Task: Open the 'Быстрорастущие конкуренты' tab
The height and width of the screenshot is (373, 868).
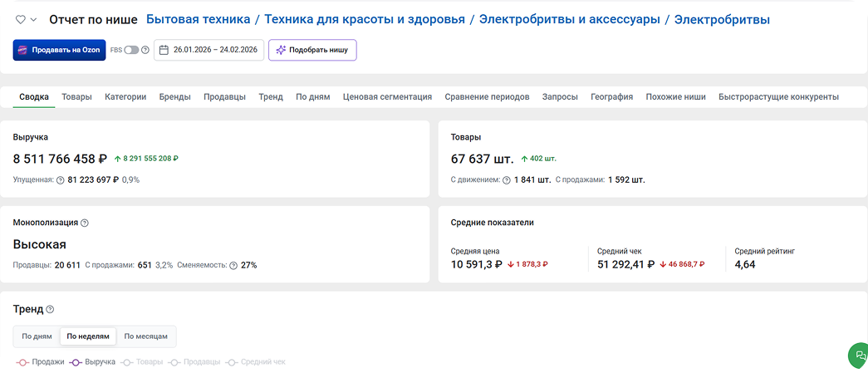Action: click(778, 96)
